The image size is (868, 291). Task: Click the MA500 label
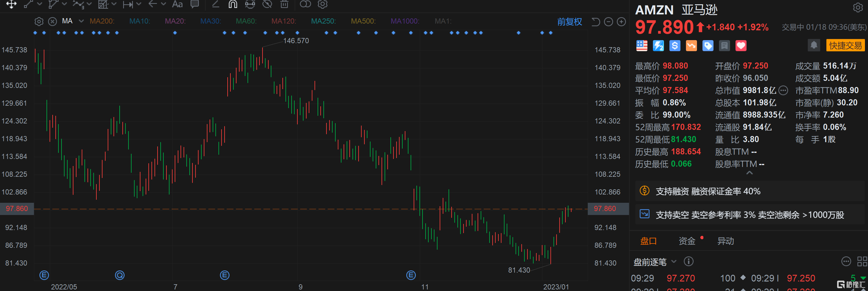click(x=363, y=21)
